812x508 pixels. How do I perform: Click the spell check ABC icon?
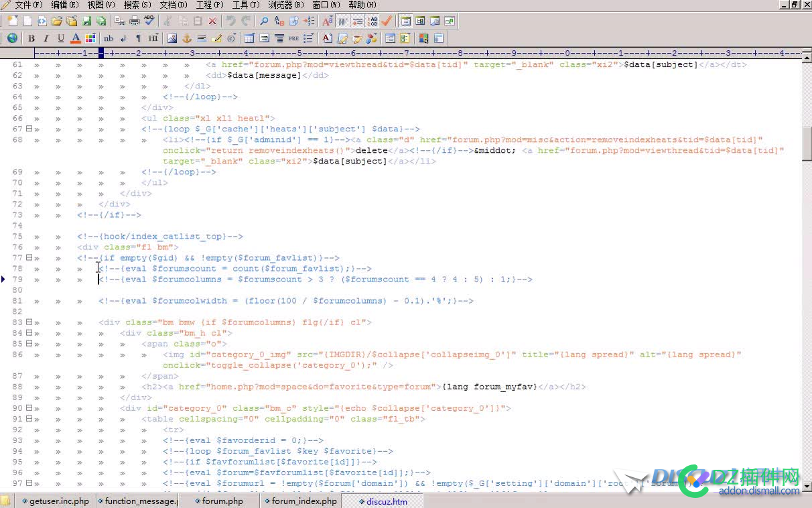coord(149,21)
